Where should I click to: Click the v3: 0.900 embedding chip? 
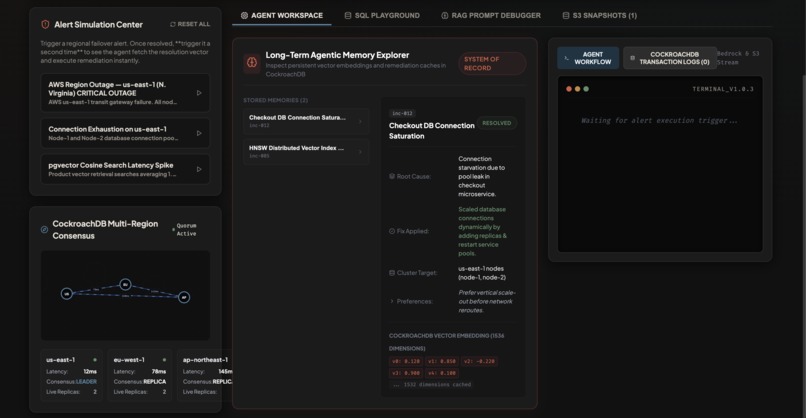point(406,373)
